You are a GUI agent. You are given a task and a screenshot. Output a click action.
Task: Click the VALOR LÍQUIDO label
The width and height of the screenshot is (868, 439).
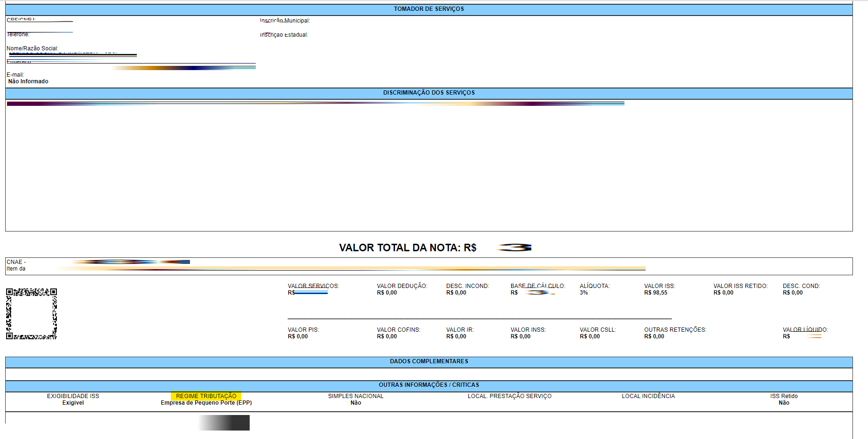[805, 330]
